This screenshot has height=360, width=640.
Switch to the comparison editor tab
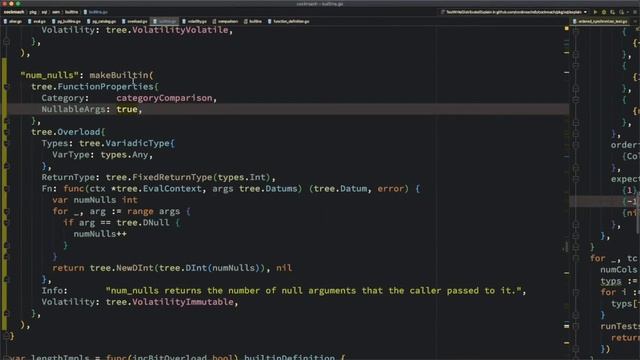click(225, 21)
